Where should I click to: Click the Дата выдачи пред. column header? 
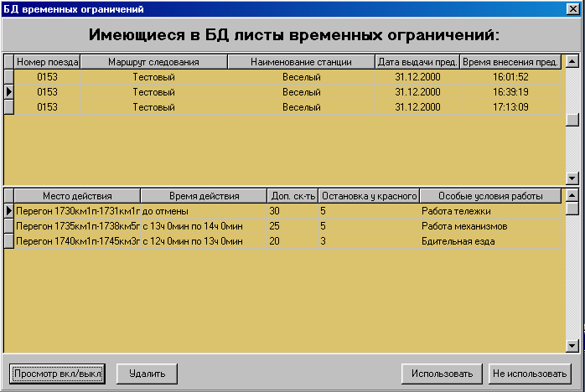[417, 62]
